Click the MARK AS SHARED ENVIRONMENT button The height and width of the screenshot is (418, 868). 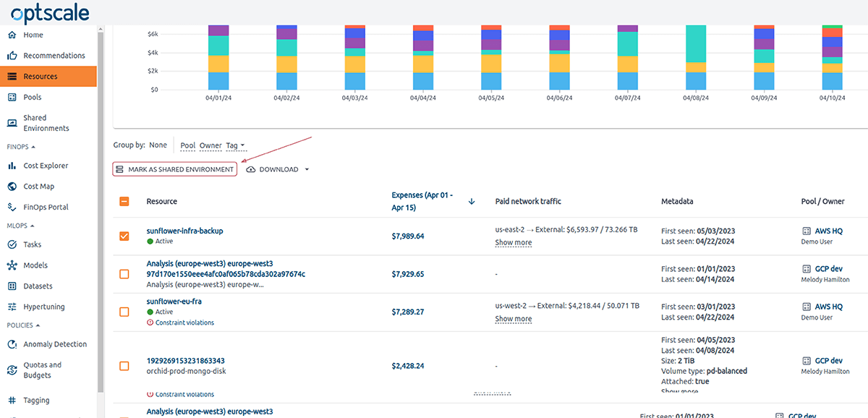(x=174, y=169)
